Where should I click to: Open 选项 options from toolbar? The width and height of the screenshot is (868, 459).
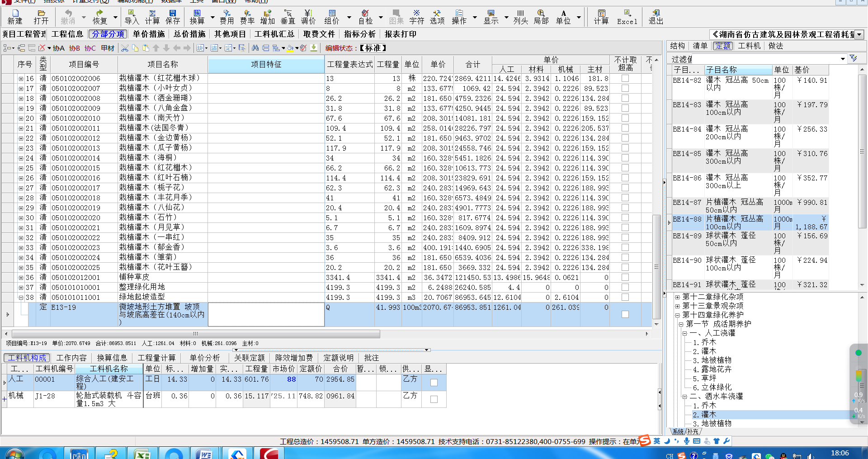click(437, 17)
